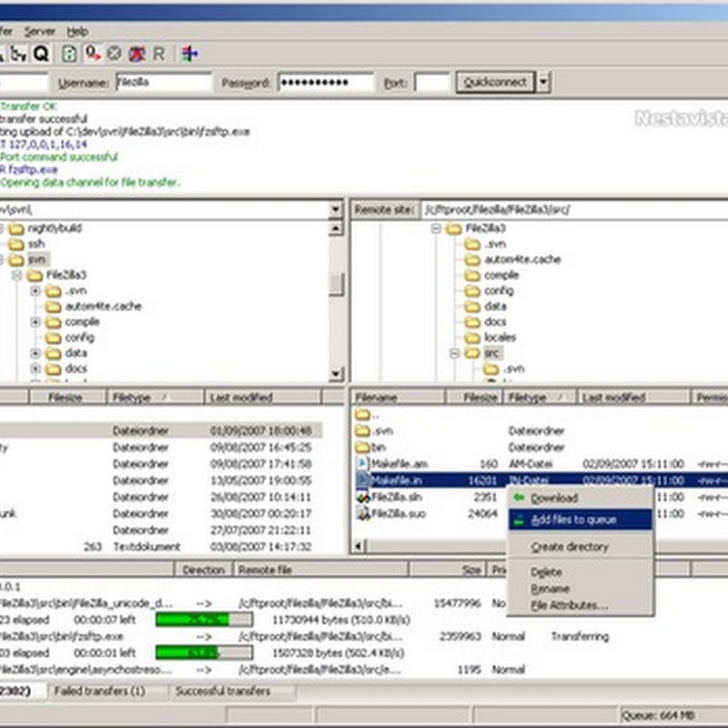Open the Server menu
Screen dimensions: 728x728
(x=39, y=31)
